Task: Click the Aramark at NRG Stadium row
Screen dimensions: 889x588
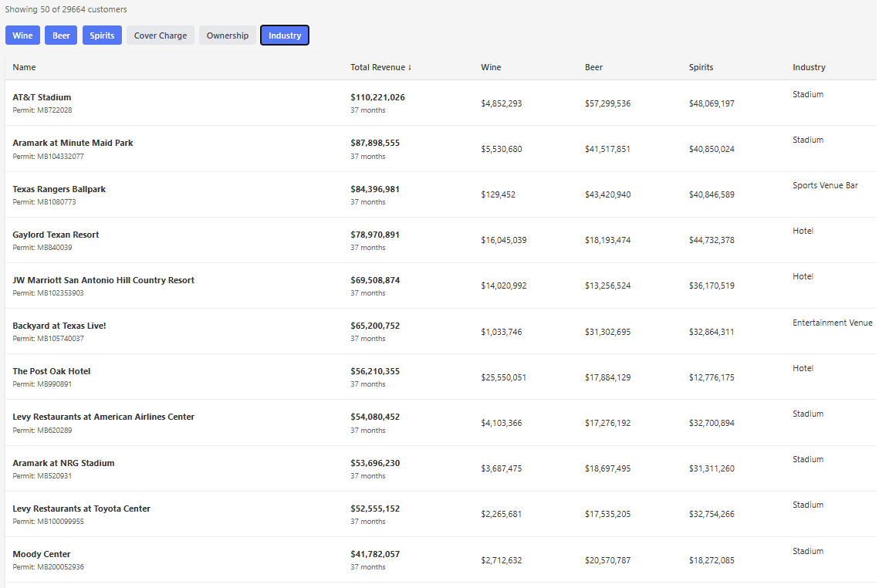Action: click(x=63, y=463)
